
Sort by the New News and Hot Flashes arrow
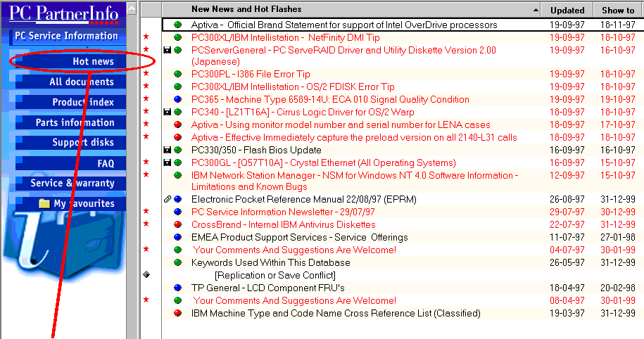pyautogui.click(x=534, y=10)
